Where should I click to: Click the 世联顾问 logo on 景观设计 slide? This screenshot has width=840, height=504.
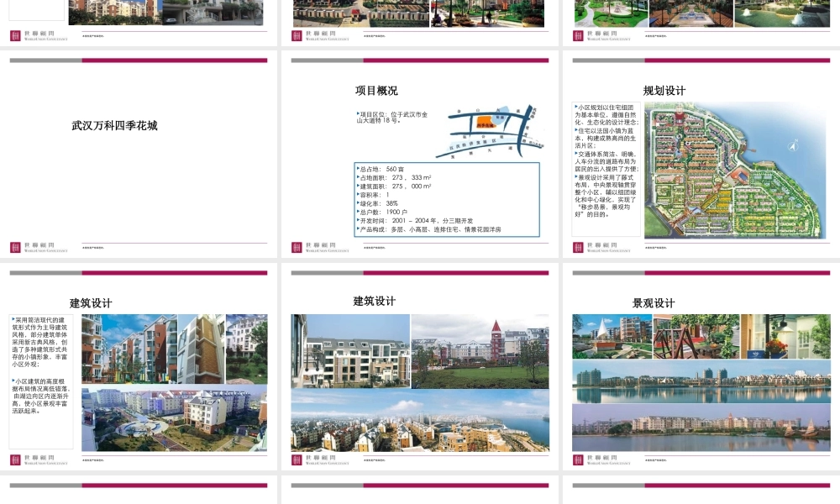tap(601, 460)
